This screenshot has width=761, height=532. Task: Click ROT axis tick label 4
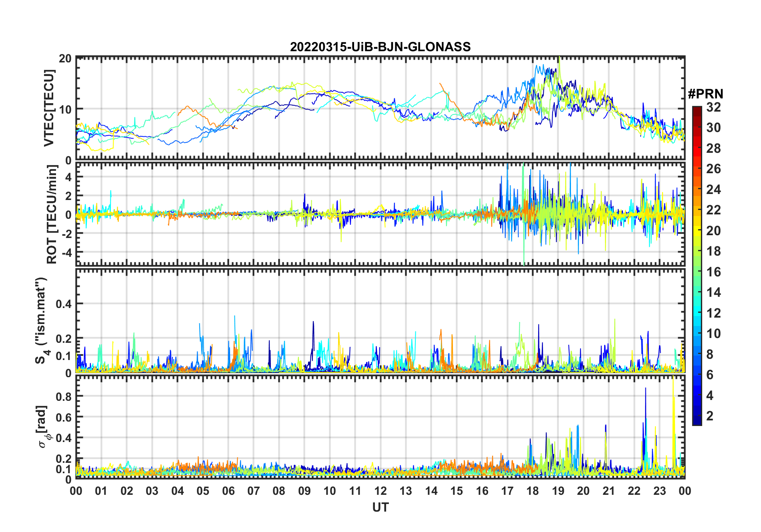pyautogui.click(x=68, y=177)
